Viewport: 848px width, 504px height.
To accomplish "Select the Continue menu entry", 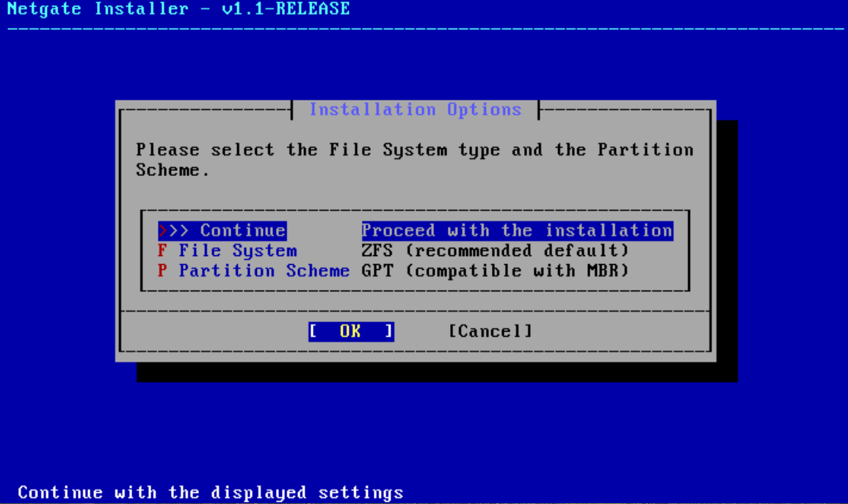I will click(x=222, y=230).
